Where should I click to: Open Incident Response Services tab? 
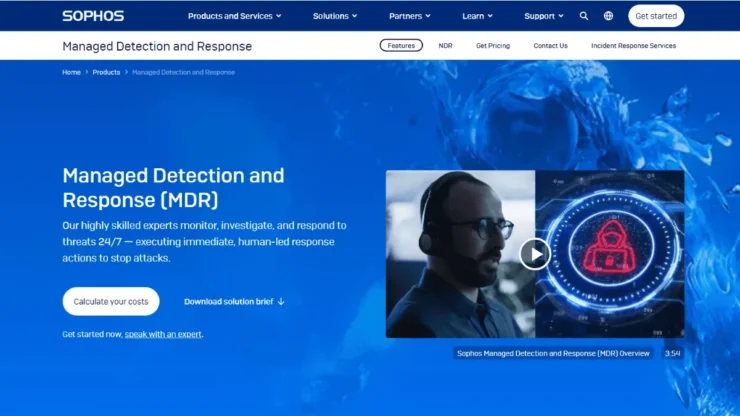pos(633,46)
